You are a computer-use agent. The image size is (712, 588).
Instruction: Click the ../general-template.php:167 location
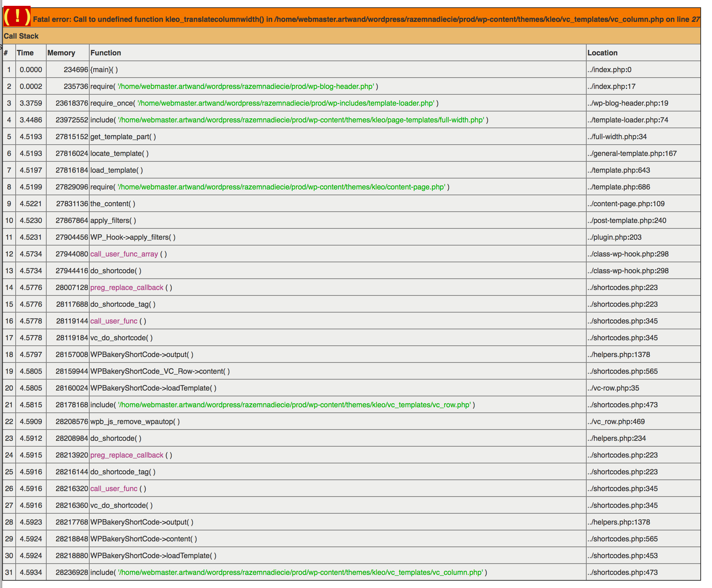(632, 153)
